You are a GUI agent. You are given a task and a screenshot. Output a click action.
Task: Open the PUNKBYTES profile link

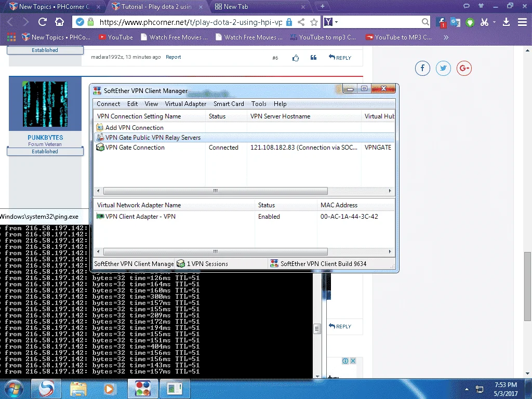tap(45, 137)
